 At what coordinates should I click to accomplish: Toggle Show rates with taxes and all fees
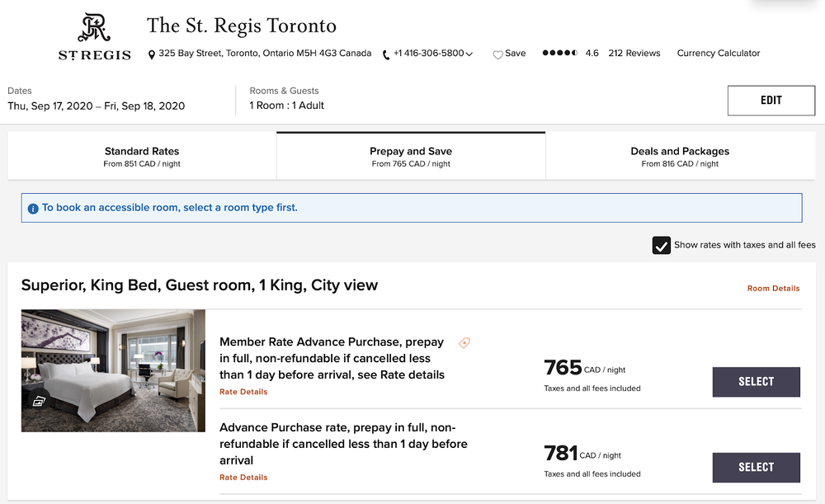click(x=661, y=245)
